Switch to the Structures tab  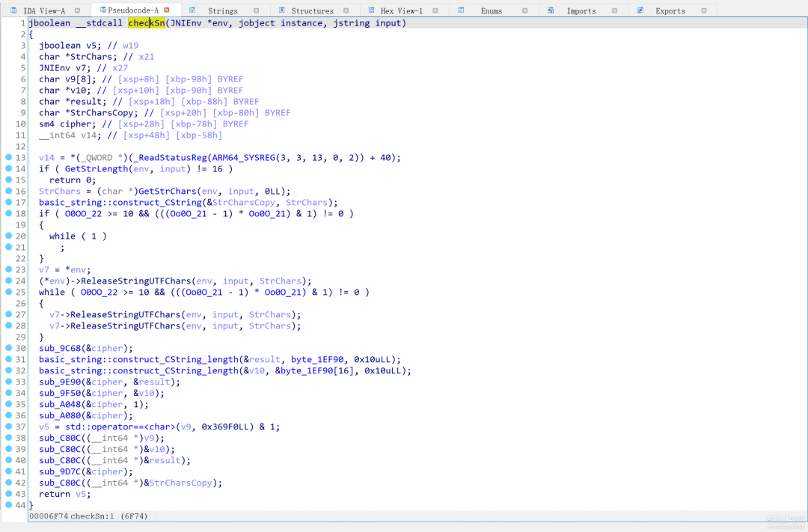pyautogui.click(x=312, y=11)
